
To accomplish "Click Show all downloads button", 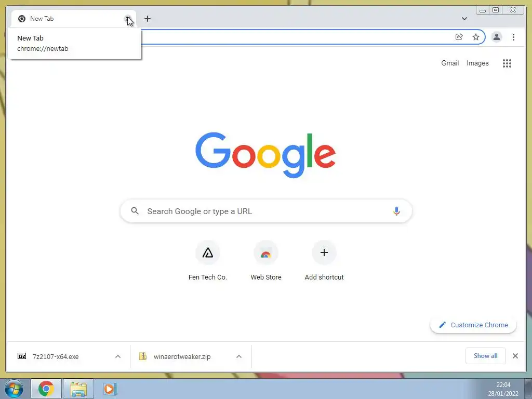I will click(x=486, y=355).
